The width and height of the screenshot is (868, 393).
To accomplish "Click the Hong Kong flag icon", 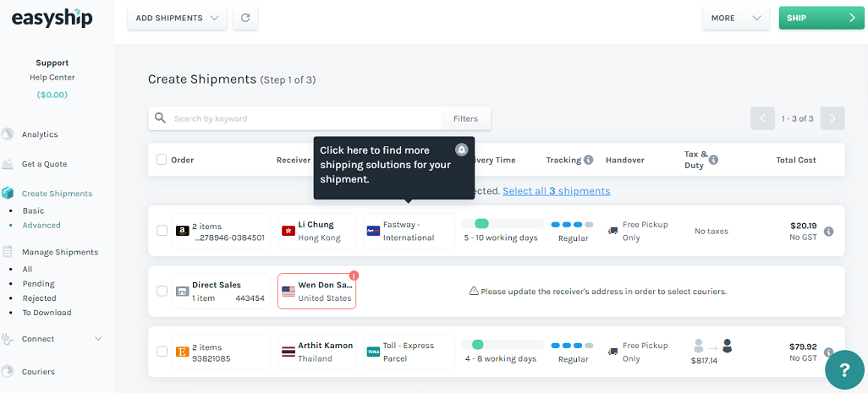I will click(x=288, y=231).
